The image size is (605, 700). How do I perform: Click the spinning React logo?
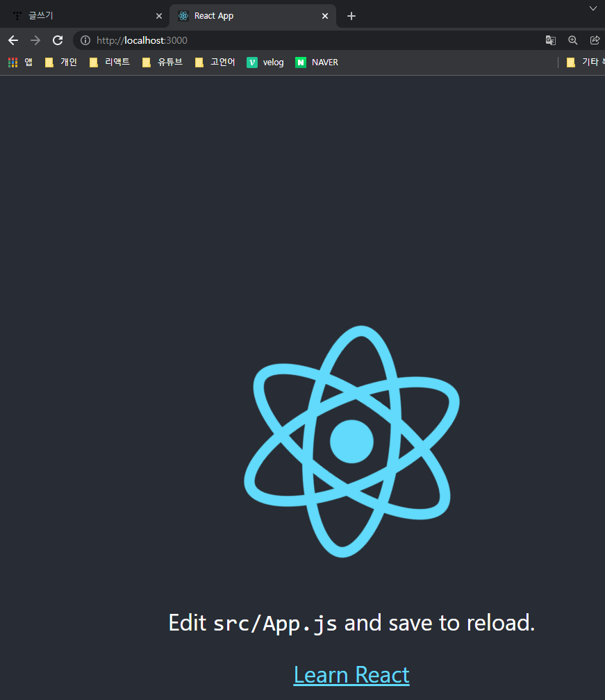(x=352, y=442)
